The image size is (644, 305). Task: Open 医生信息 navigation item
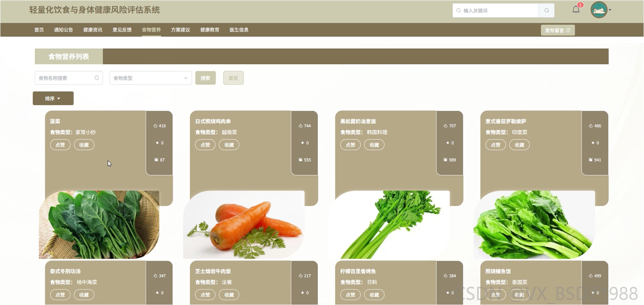pos(239,30)
